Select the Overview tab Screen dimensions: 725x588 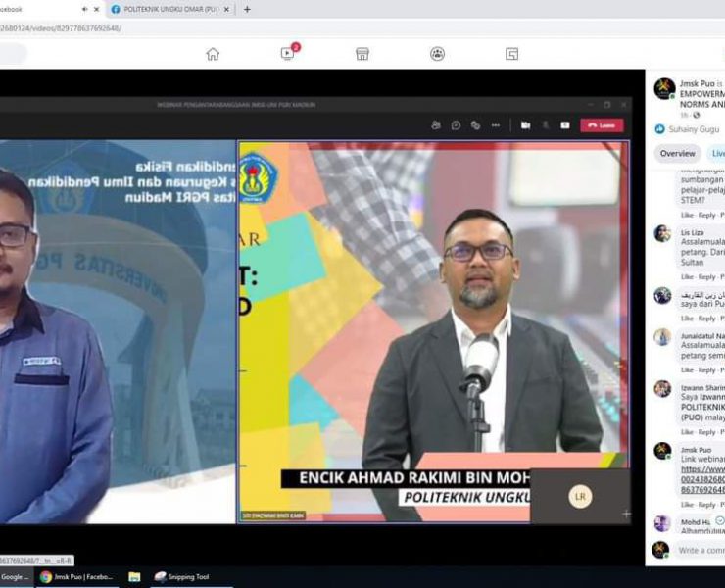677,153
